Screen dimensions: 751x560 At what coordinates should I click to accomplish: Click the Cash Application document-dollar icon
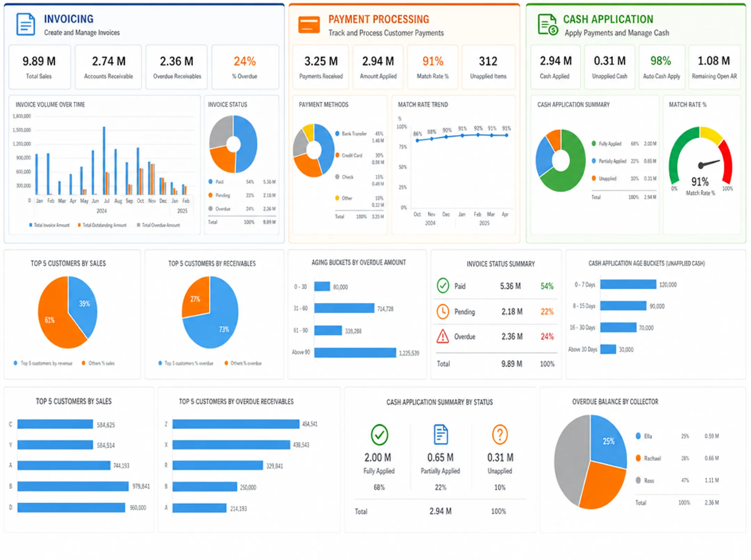[x=548, y=24]
